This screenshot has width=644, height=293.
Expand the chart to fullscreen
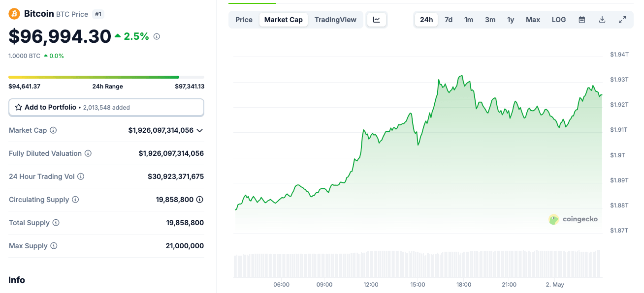tap(622, 19)
